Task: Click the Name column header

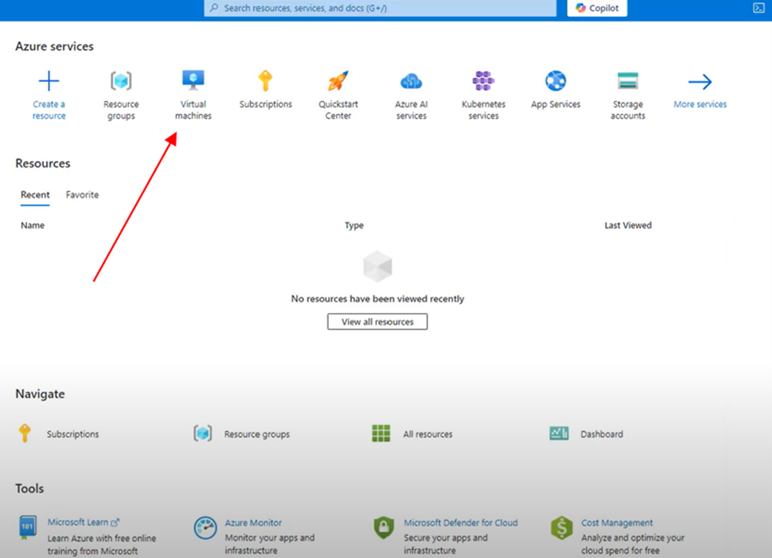Action: click(32, 225)
